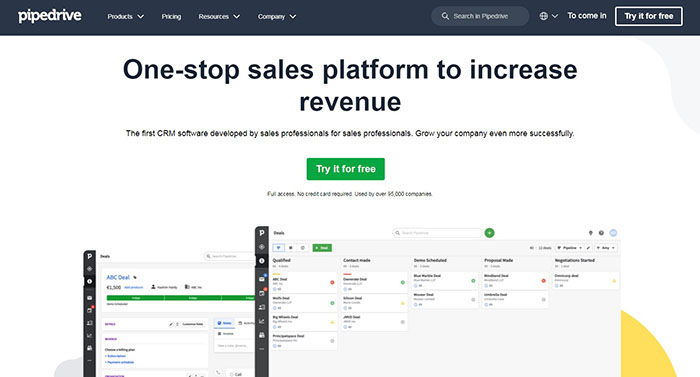Click the To come in login link
Screen dimensions: 700x377
[x=587, y=16]
